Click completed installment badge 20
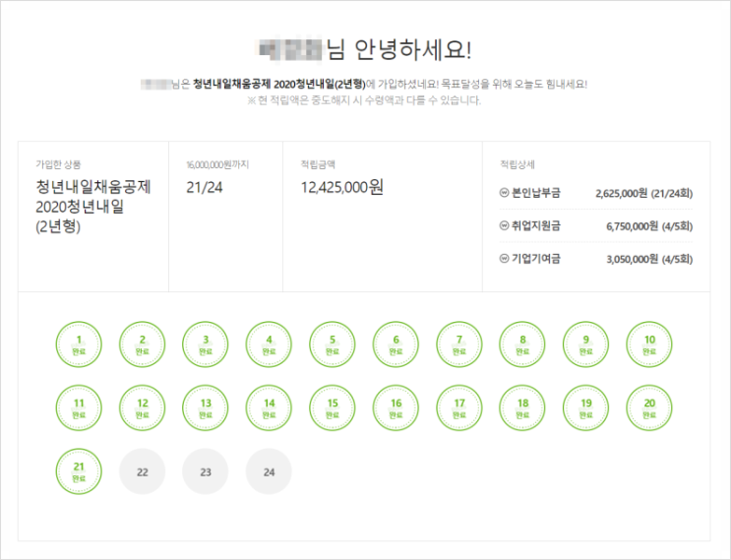Screen dimensions: 731x560 point(649,408)
